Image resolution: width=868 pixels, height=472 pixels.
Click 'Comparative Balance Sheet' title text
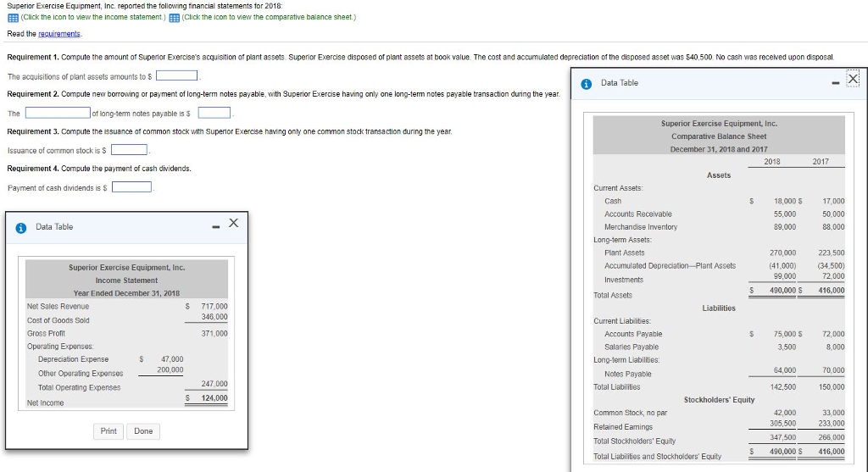(719, 136)
